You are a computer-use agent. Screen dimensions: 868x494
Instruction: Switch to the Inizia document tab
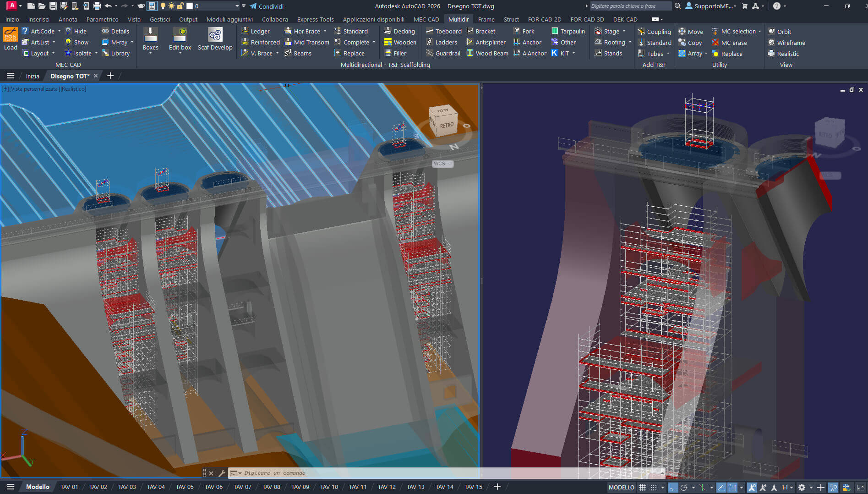(x=33, y=76)
